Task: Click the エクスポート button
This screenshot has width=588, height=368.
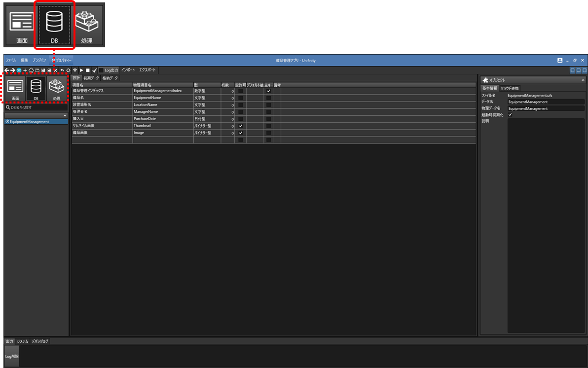Action: [x=147, y=70]
